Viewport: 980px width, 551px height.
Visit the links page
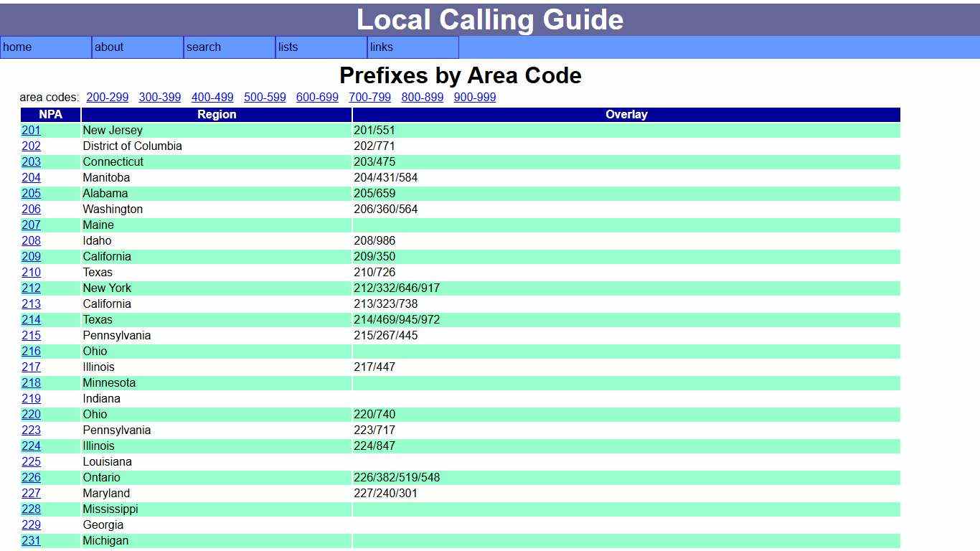[x=381, y=47]
